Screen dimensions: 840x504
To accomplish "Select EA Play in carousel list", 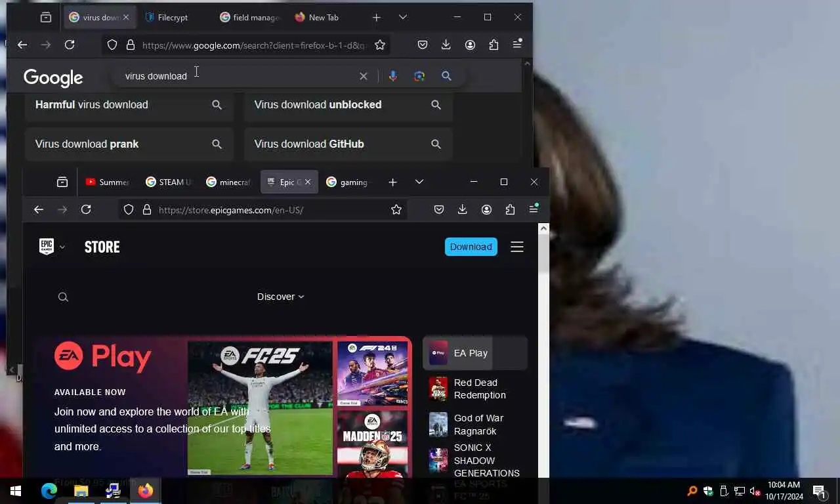I will [475, 353].
